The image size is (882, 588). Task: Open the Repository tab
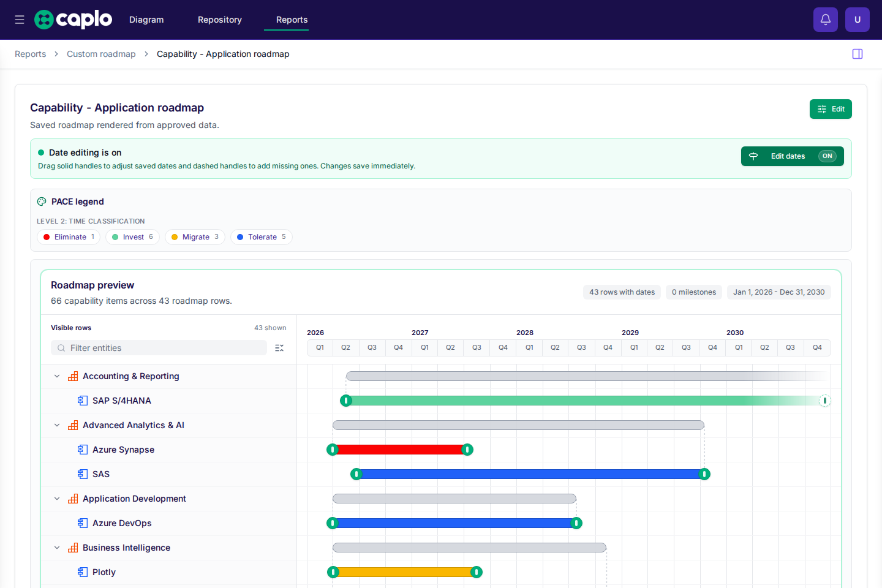220,20
